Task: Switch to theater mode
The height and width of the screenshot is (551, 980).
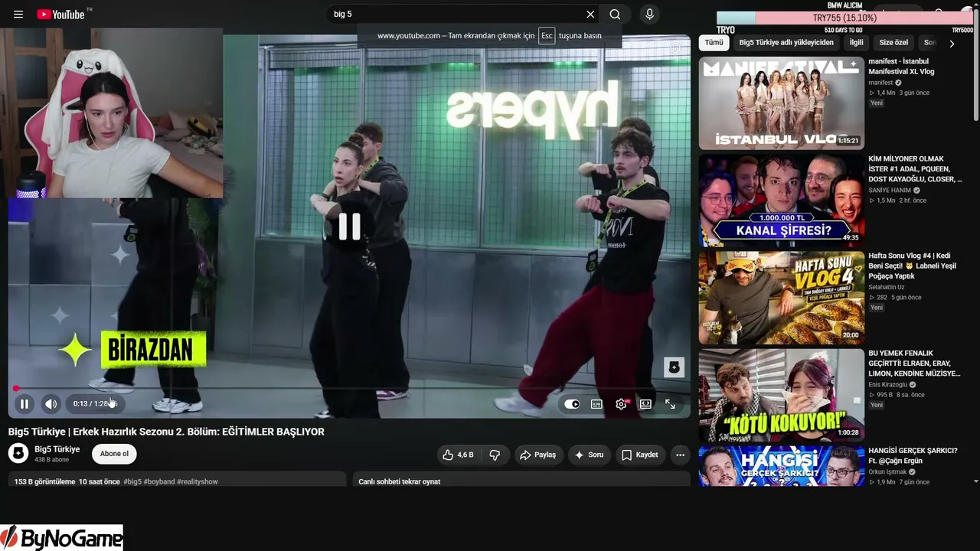Action: 645,404
